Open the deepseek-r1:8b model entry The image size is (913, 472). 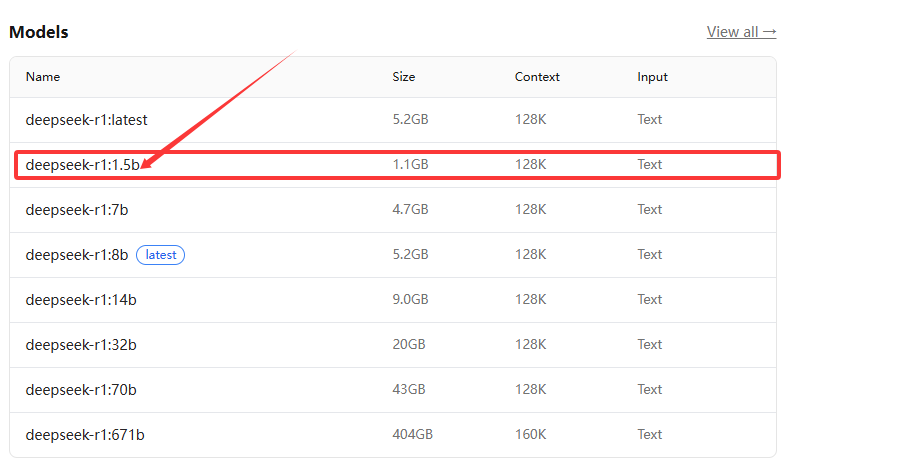pos(77,255)
